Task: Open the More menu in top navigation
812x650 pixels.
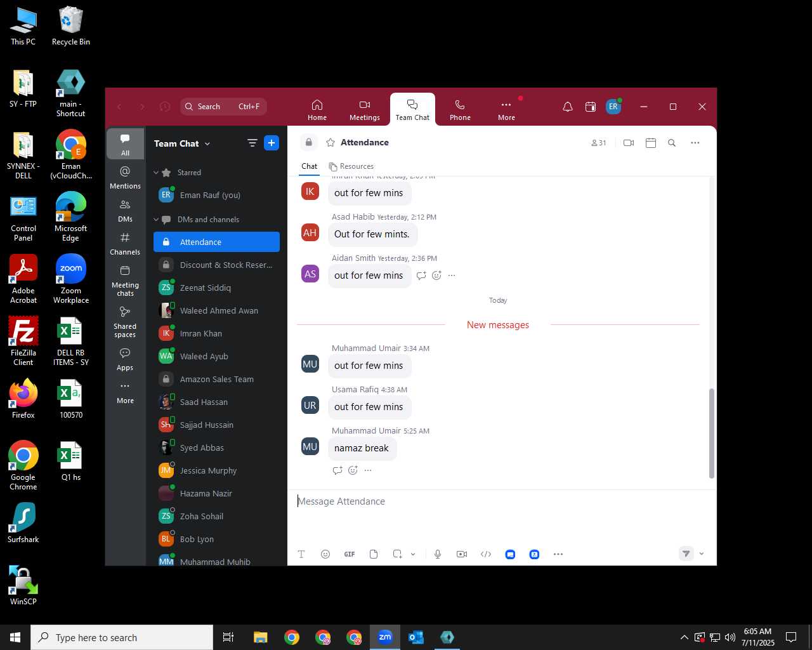Action: 506,110
